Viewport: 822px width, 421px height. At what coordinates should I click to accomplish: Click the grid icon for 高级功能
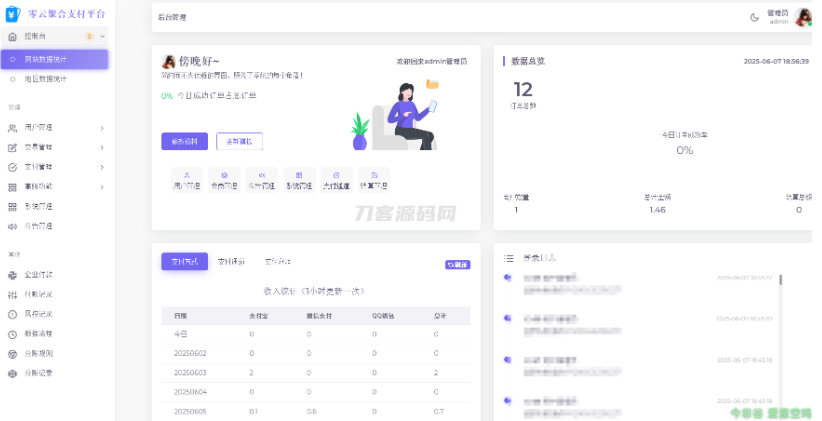[x=13, y=187]
